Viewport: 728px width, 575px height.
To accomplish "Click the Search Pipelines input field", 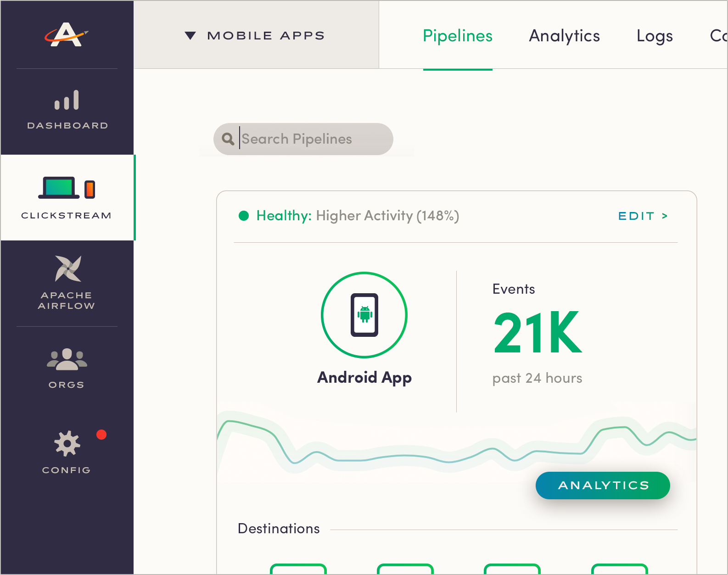I will click(x=303, y=139).
